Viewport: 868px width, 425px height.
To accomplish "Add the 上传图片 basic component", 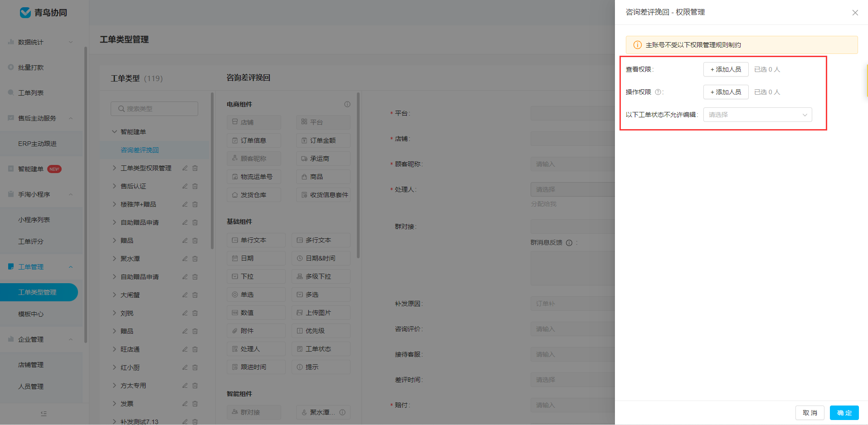I will pyautogui.click(x=321, y=313).
